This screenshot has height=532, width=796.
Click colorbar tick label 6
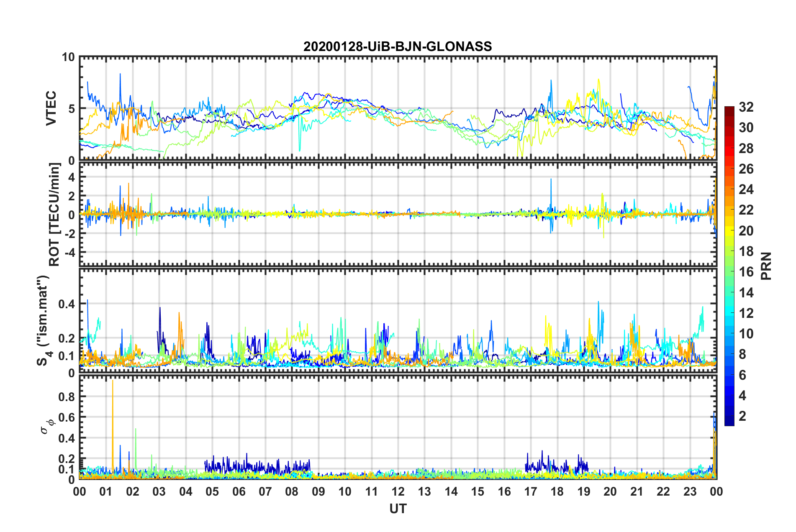[x=742, y=375]
